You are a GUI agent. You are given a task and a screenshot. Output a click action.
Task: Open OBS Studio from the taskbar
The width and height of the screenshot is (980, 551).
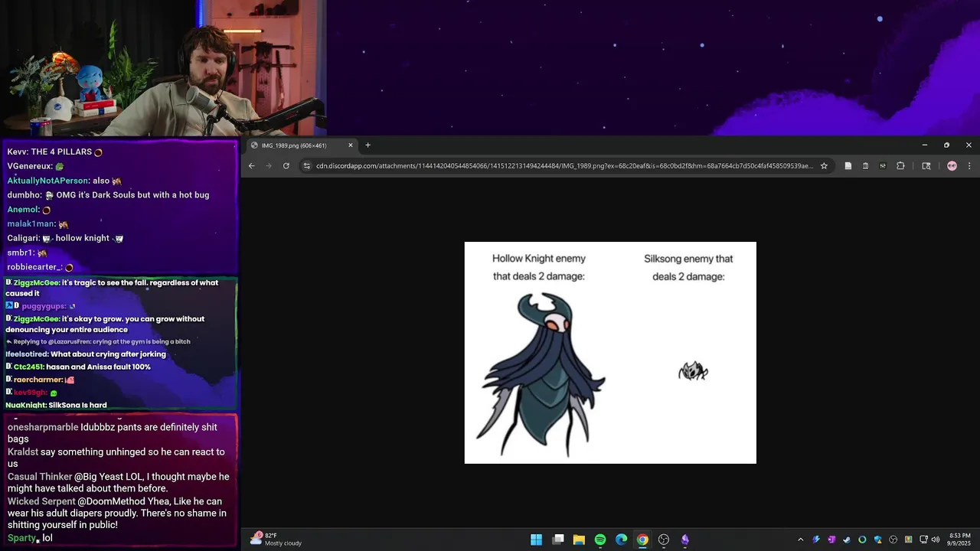point(664,540)
